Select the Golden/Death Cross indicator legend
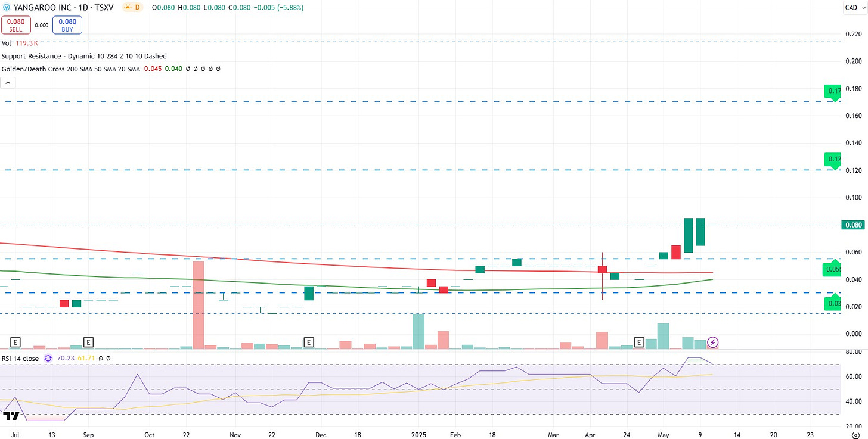 (71, 69)
